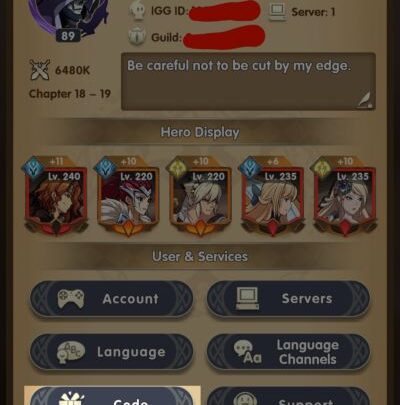Open the Language Channels option
This screenshot has height=405, width=400.
[288, 352]
